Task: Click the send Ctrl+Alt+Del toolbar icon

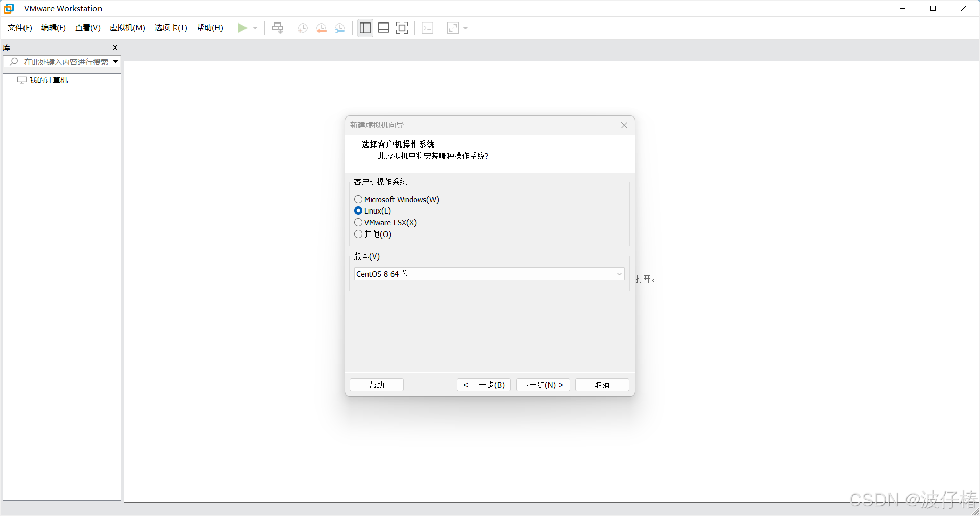Action: 277,28
